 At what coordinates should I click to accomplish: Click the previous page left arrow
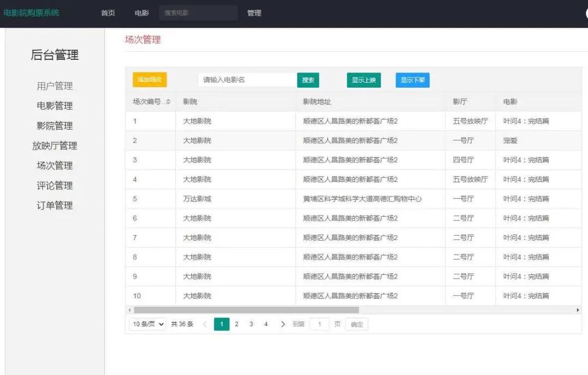click(204, 324)
